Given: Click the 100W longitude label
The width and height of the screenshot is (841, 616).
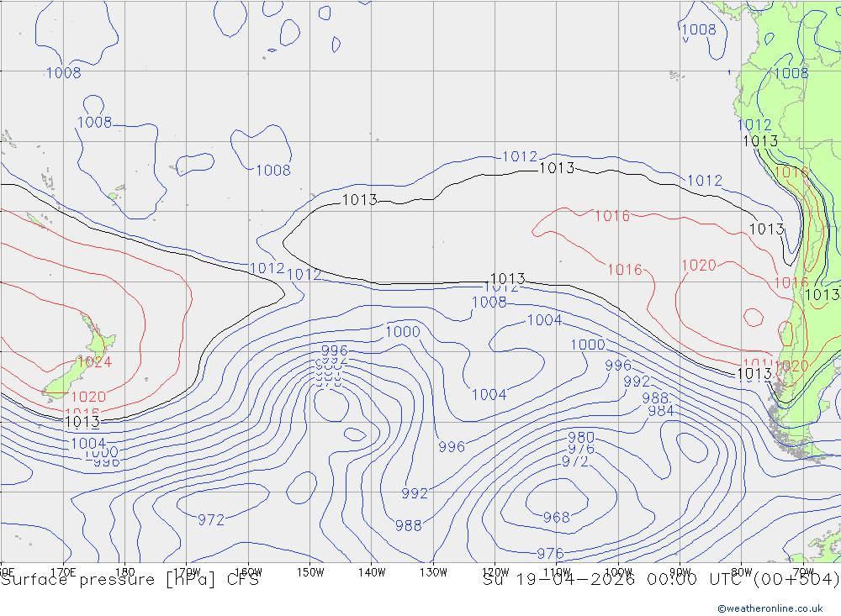Looking at the screenshot, I should click(x=618, y=572).
